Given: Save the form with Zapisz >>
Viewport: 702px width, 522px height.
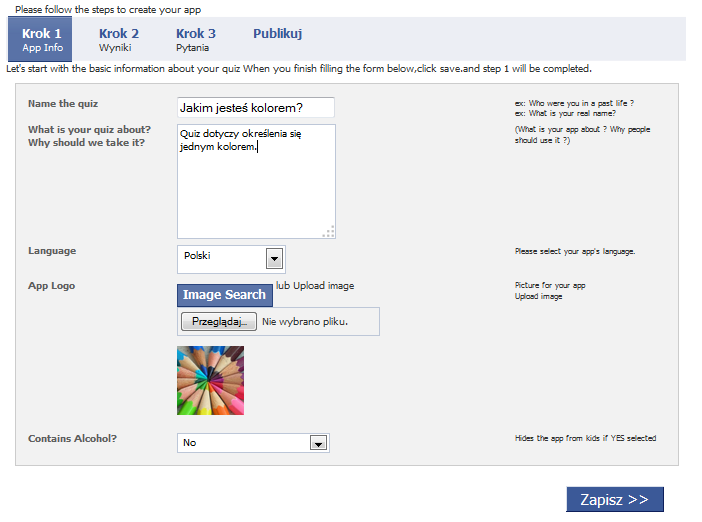Looking at the screenshot, I should click(x=615, y=499).
